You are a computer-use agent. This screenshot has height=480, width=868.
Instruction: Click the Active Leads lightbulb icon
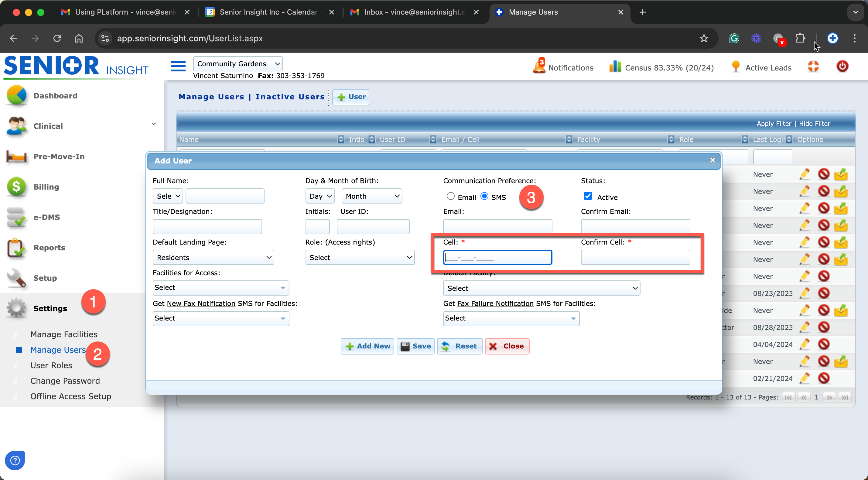736,67
